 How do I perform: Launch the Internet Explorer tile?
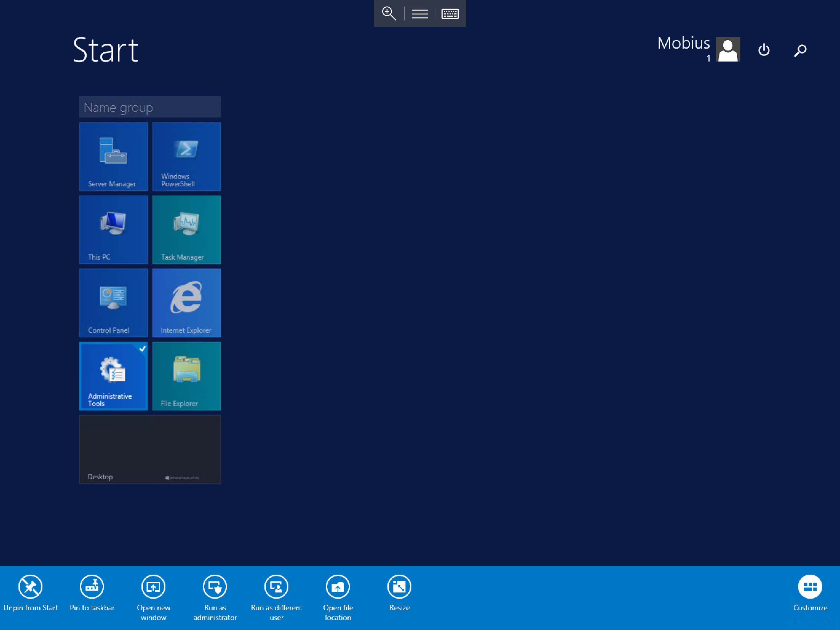[186, 303]
